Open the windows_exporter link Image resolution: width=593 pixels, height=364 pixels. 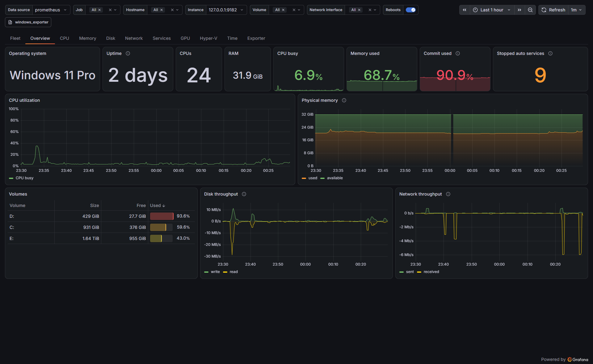coord(28,22)
